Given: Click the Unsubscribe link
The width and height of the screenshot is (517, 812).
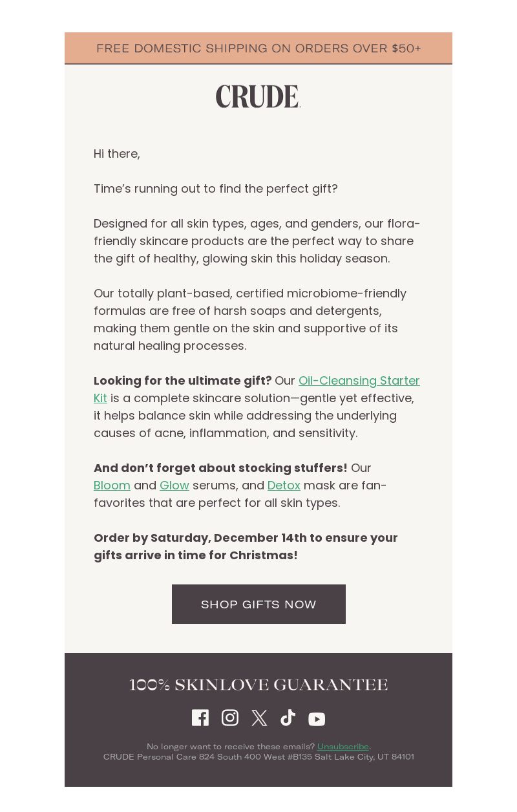Looking at the screenshot, I should 343,747.
